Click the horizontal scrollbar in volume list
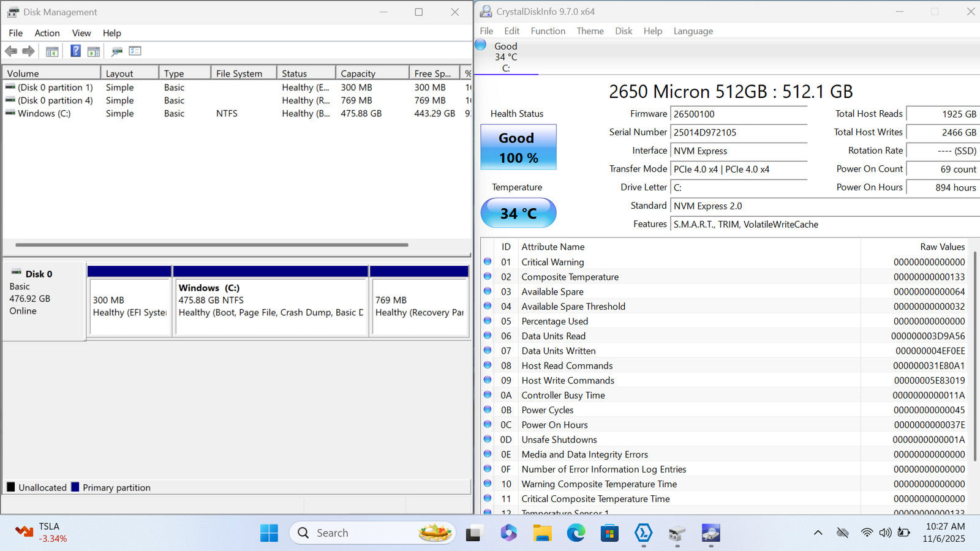The image size is (980, 551). tap(211, 245)
